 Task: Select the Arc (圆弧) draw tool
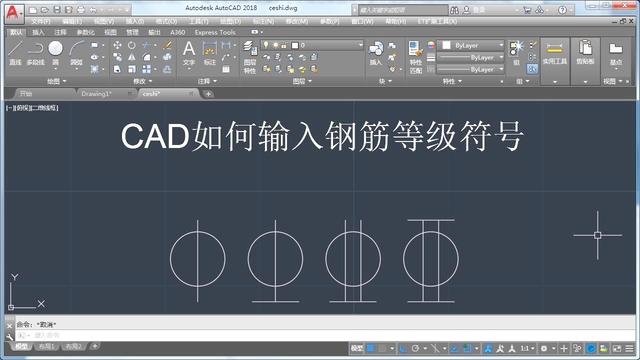point(76,53)
